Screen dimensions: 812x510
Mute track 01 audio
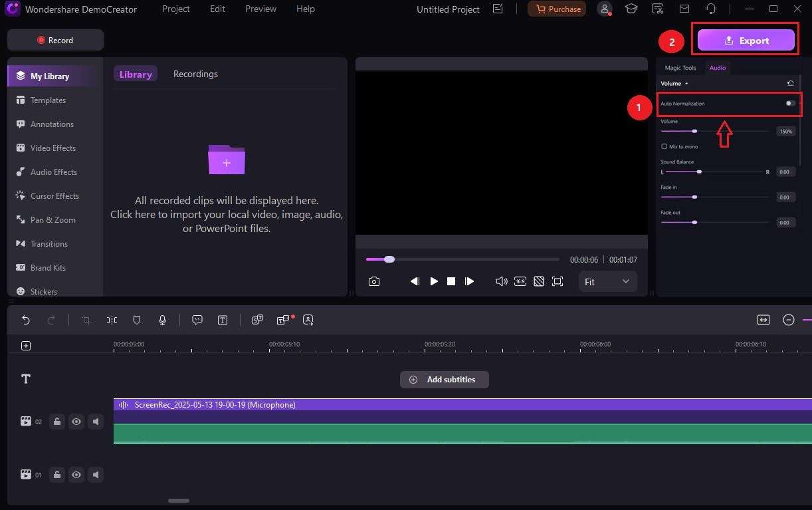tap(96, 474)
